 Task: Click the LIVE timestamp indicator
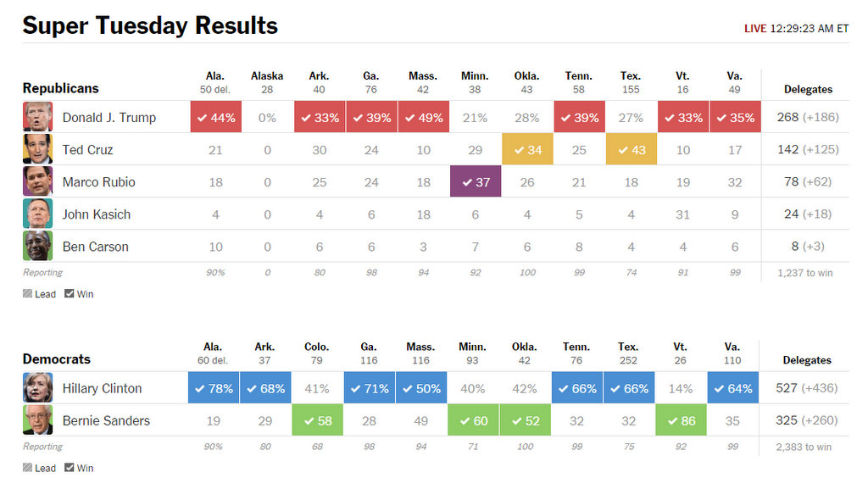pyautogui.click(x=796, y=28)
